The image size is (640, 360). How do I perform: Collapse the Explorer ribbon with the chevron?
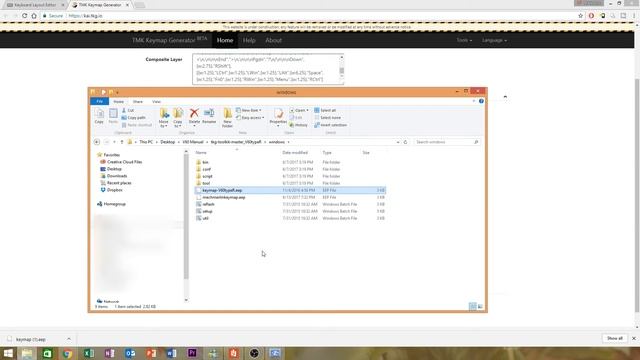pos(474,101)
